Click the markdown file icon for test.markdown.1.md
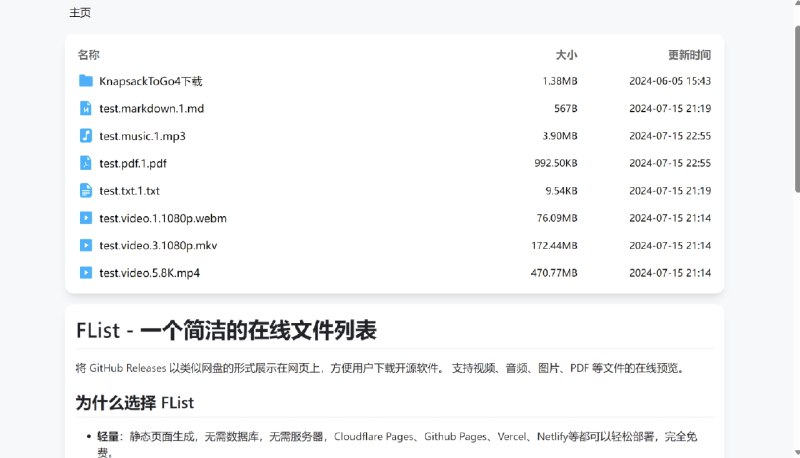 86,108
